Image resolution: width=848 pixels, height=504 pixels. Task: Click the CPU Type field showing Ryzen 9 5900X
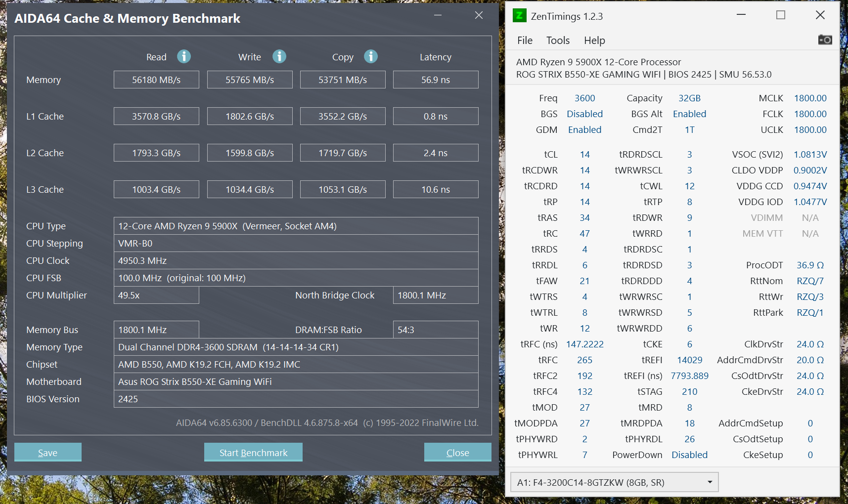click(x=296, y=226)
